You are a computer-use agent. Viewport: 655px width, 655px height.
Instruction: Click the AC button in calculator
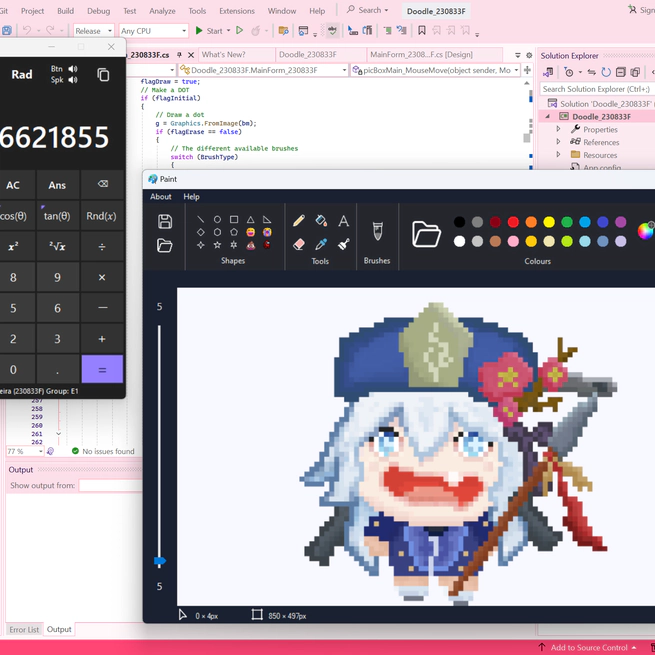coord(13,185)
